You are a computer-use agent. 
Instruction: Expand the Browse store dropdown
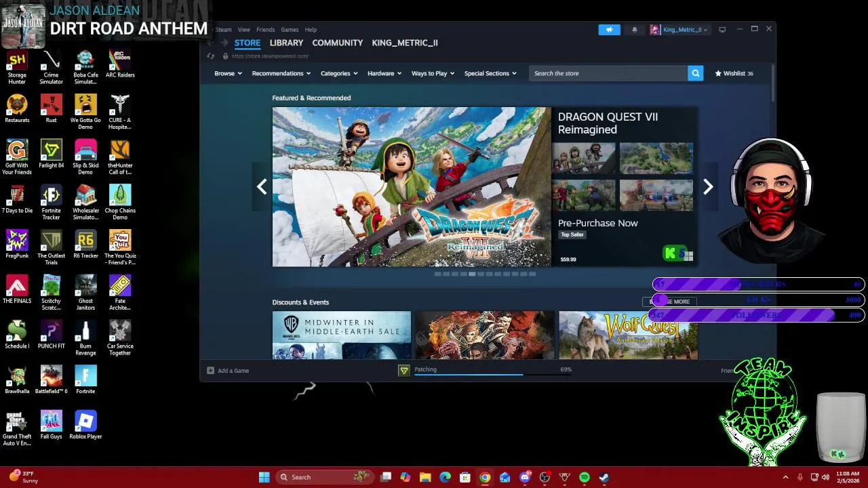228,73
